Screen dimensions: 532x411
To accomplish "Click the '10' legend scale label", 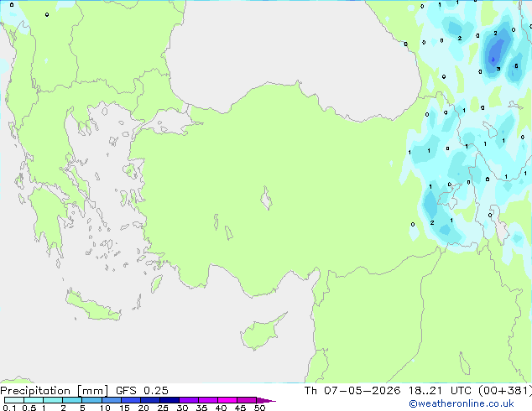I will coord(105,408).
